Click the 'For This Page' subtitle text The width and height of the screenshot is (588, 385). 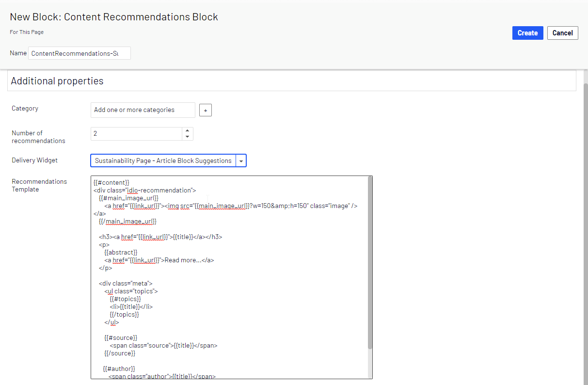coord(27,32)
